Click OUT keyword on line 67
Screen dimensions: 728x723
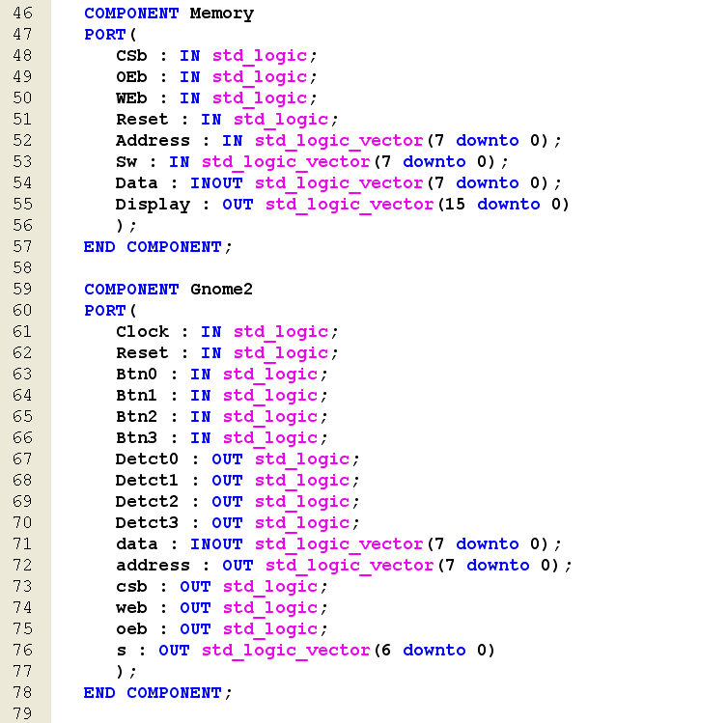pyautogui.click(x=227, y=459)
